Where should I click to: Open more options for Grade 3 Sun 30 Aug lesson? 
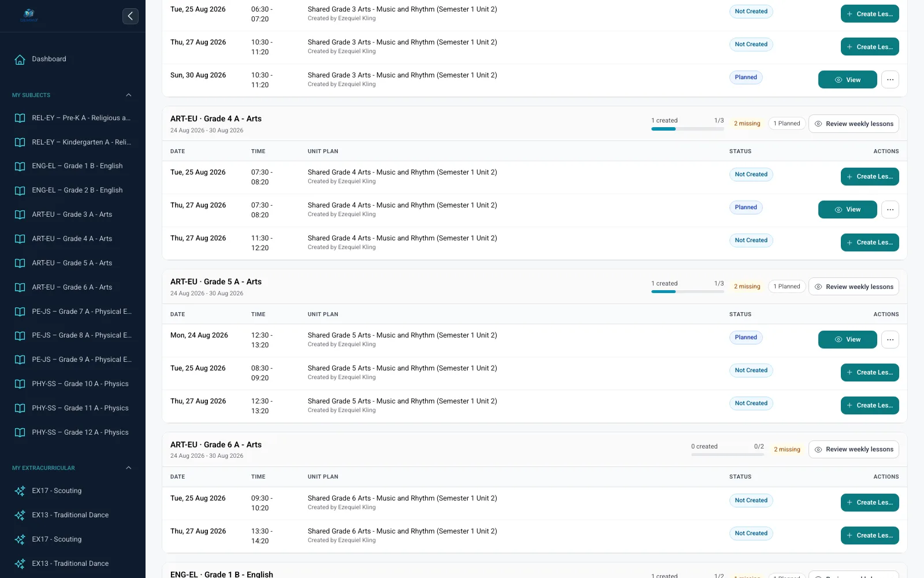click(x=890, y=80)
